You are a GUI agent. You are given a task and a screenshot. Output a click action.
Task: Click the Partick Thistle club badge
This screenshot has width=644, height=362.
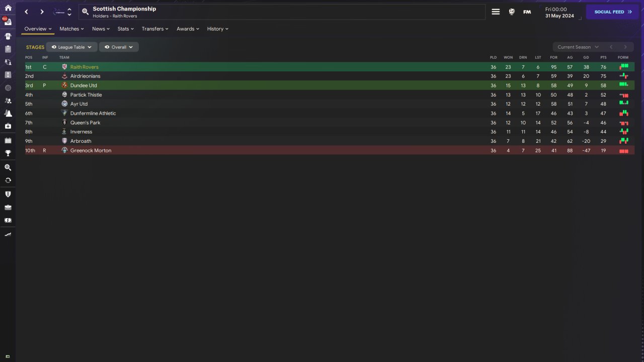pyautogui.click(x=64, y=95)
